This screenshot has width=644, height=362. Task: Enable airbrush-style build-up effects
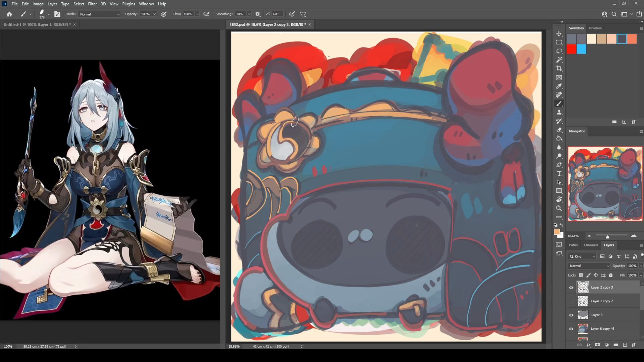207,14
